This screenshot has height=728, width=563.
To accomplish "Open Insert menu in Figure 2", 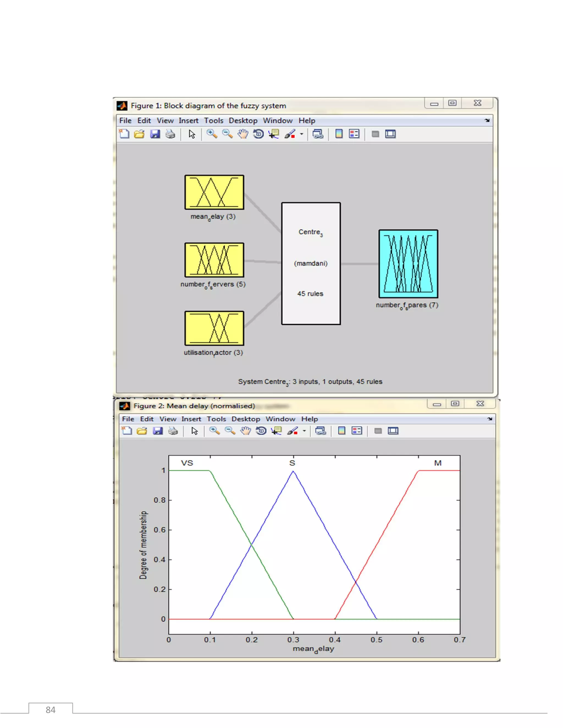I will (191, 419).
